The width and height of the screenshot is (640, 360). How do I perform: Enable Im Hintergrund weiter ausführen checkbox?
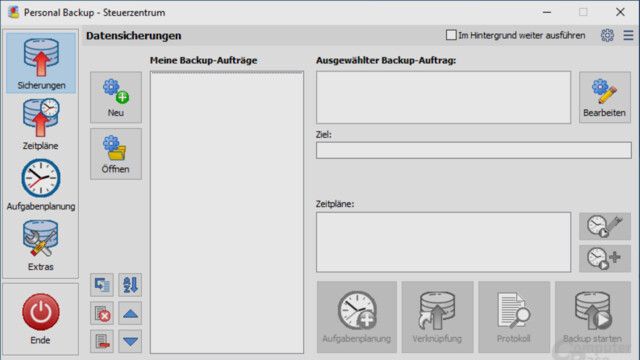(x=451, y=35)
